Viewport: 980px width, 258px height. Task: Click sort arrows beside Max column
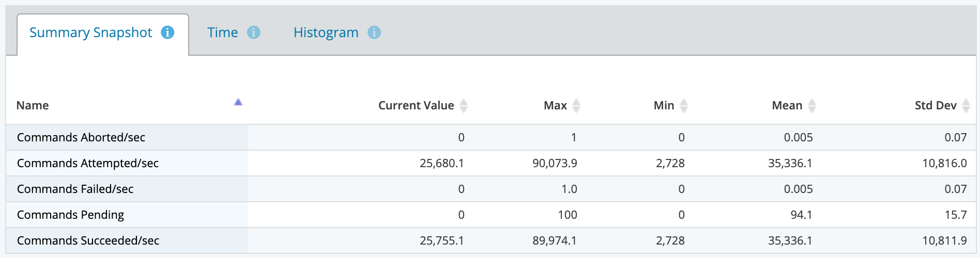point(576,105)
